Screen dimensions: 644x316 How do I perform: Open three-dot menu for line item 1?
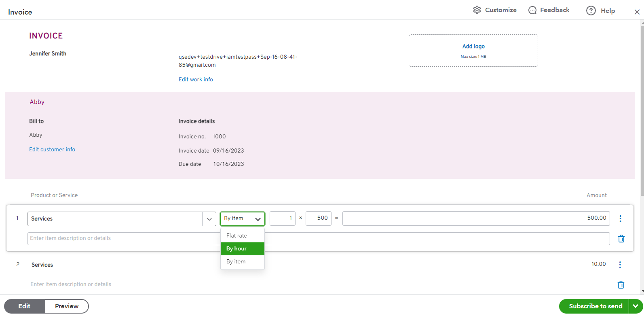point(620,218)
